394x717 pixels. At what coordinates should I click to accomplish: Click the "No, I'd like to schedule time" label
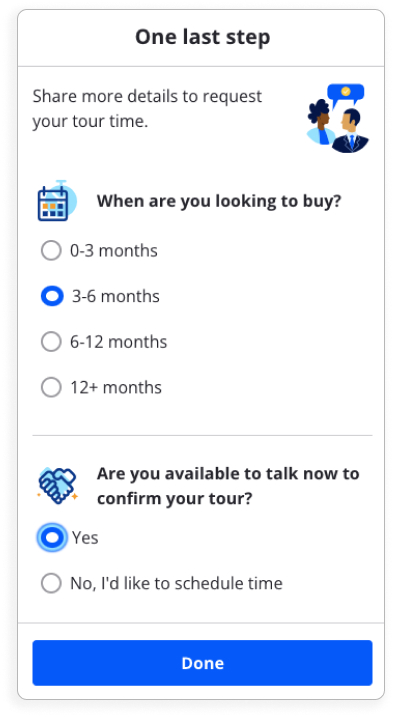point(176,583)
